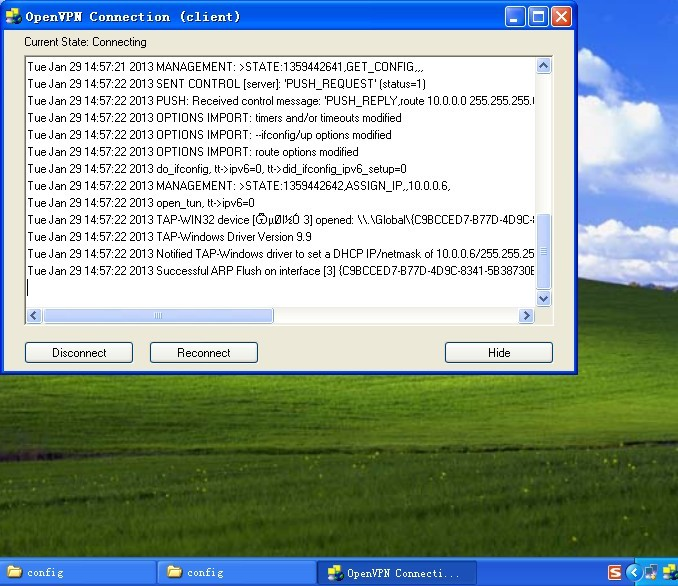Open the first config folder taskbar item
The width and height of the screenshot is (678, 586).
[78, 573]
